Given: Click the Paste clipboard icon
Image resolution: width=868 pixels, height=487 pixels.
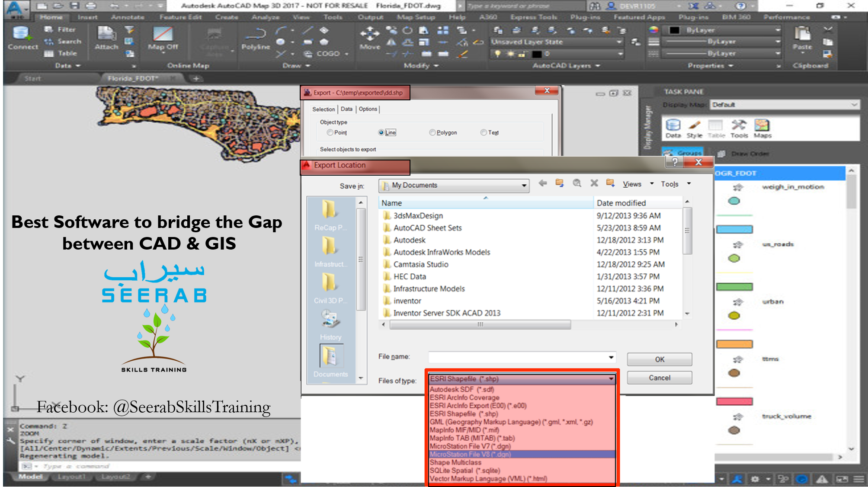Looking at the screenshot, I should (802, 38).
